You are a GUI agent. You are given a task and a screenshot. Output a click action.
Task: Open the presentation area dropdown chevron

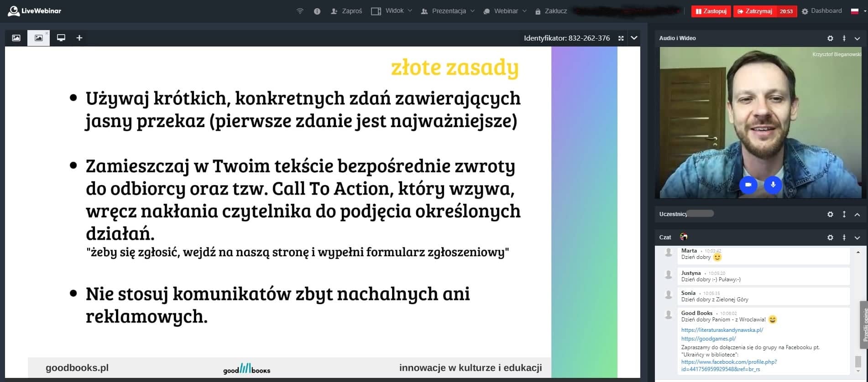click(634, 38)
